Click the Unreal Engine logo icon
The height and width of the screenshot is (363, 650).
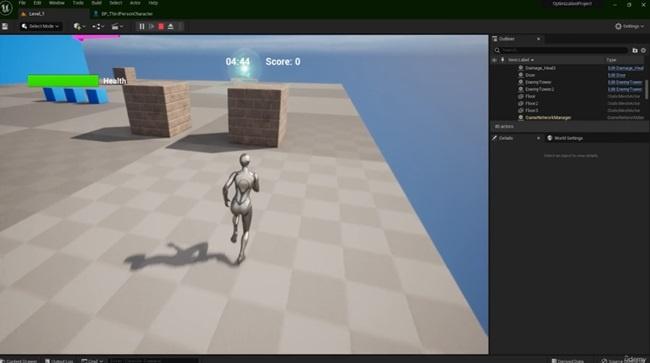pyautogui.click(x=6, y=7)
